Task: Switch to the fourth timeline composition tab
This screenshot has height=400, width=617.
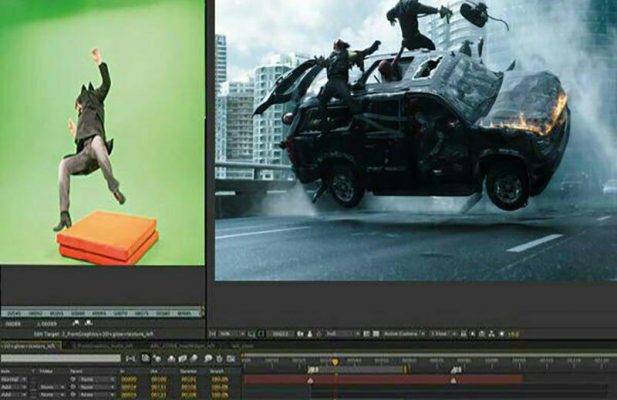Action: (x=242, y=346)
